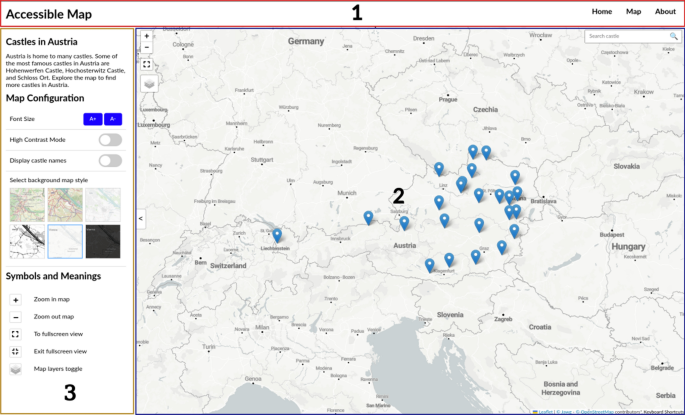Click the 'Map layers toggle' legend entry
Screen dimensions: 685x415
tap(58, 369)
